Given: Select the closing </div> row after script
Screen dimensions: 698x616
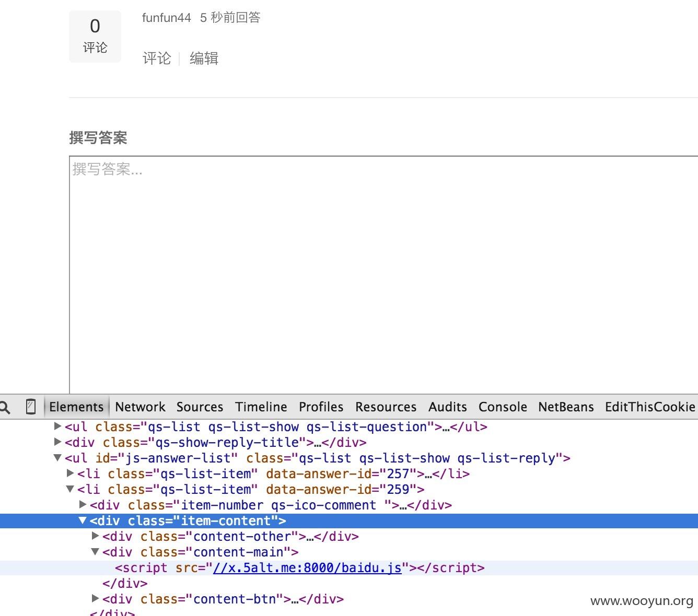Looking at the screenshot, I should 125,584.
